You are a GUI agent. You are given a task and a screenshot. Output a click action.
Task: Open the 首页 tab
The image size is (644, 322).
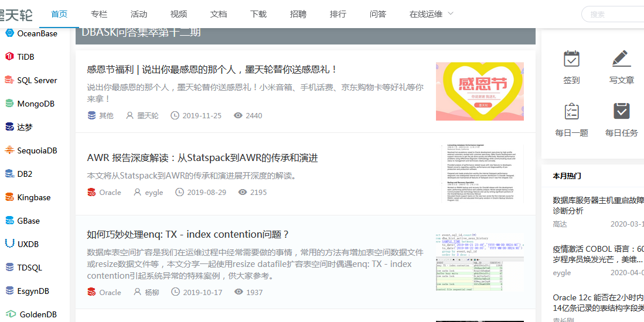(x=59, y=14)
